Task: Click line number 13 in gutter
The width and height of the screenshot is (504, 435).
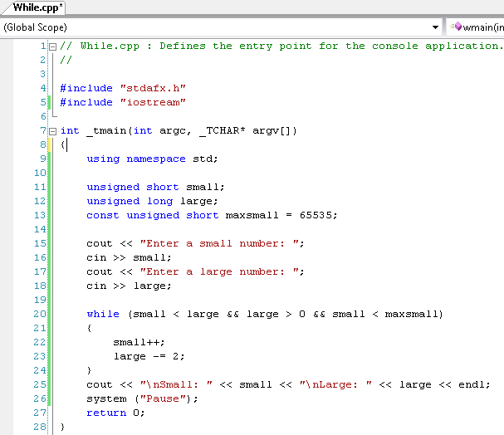Action: click(40, 215)
